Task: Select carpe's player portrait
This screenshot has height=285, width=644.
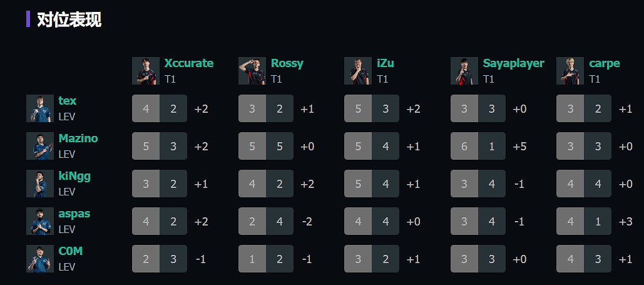Action: pyautogui.click(x=570, y=71)
